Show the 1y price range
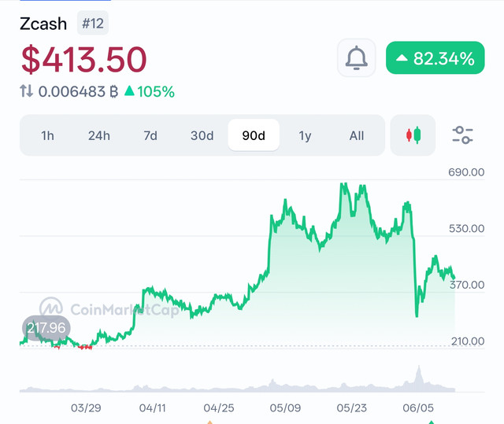This screenshot has width=504, height=424. 305,136
